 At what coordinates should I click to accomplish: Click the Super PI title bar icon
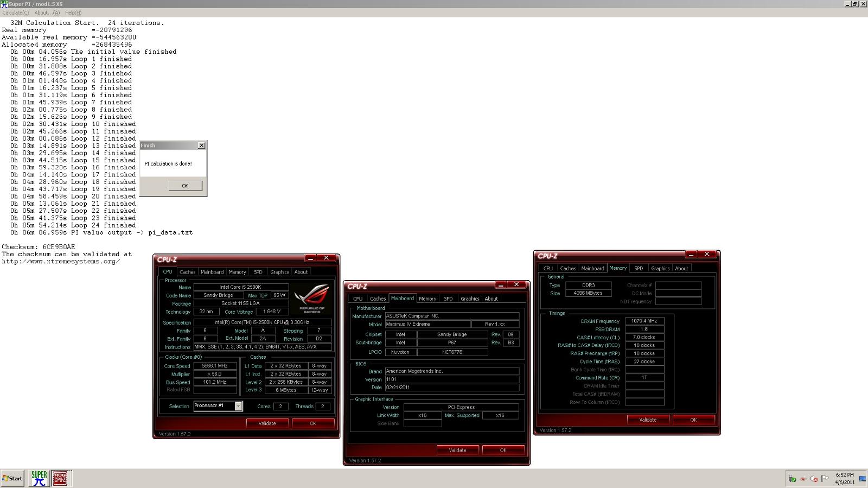[4, 4]
